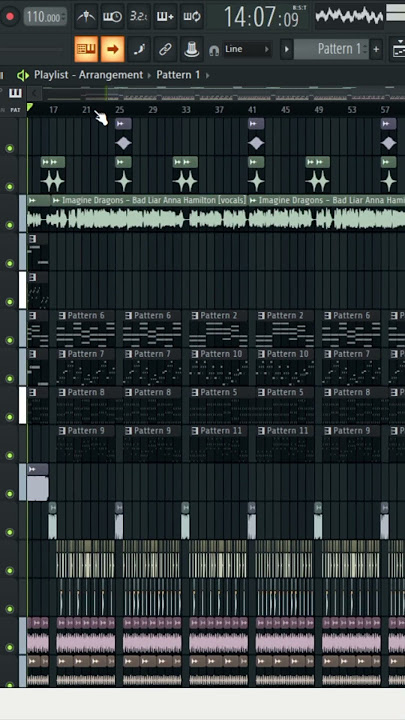Image resolution: width=405 pixels, height=720 pixels.
Task: Mute the track containing Pattern 9 clips
Action: point(9,456)
